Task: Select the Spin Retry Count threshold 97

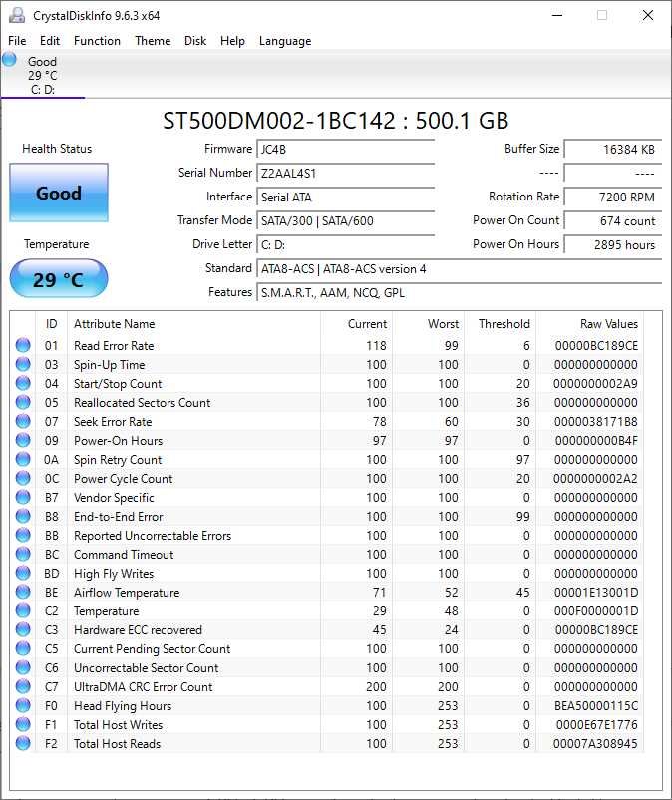Action: coord(522,460)
